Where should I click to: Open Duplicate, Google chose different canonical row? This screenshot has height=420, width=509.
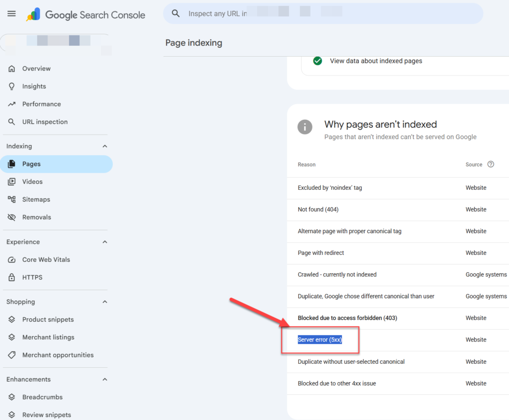click(398, 297)
